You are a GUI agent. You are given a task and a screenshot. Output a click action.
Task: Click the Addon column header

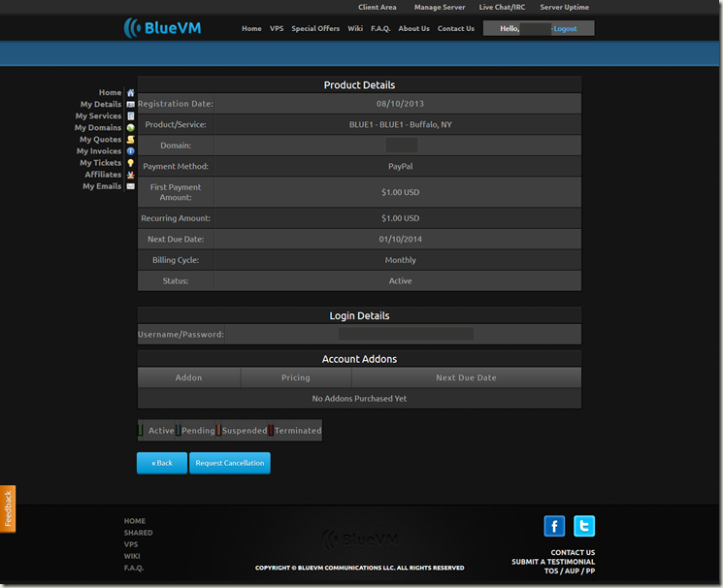tap(188, 377)
